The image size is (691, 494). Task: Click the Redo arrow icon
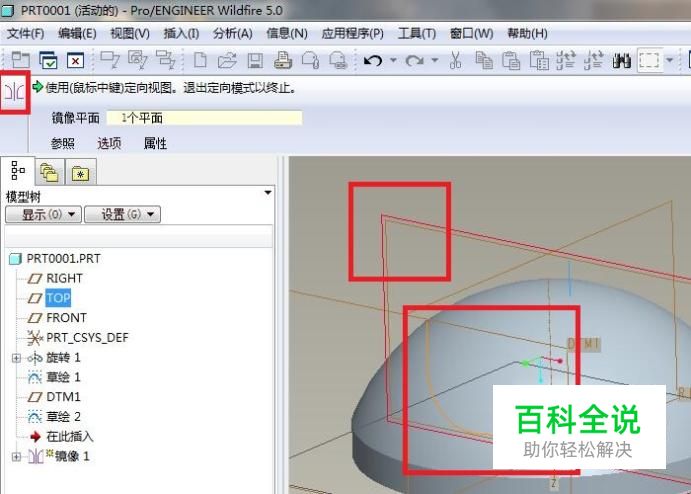[x=414, y=60]
